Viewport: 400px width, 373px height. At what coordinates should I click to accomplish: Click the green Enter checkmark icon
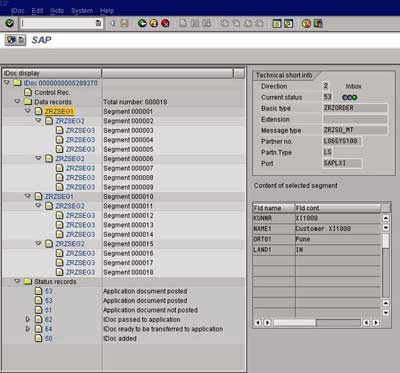coord(10,23)
